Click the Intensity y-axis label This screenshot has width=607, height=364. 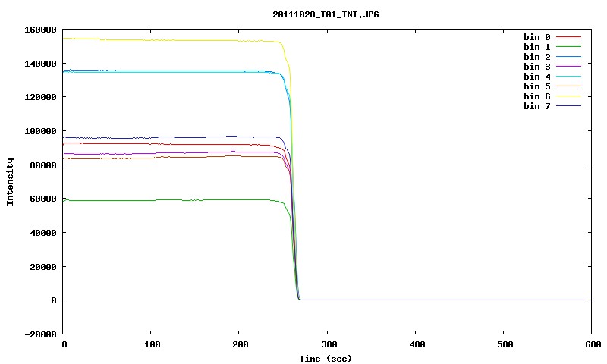(x=10, y=181)
